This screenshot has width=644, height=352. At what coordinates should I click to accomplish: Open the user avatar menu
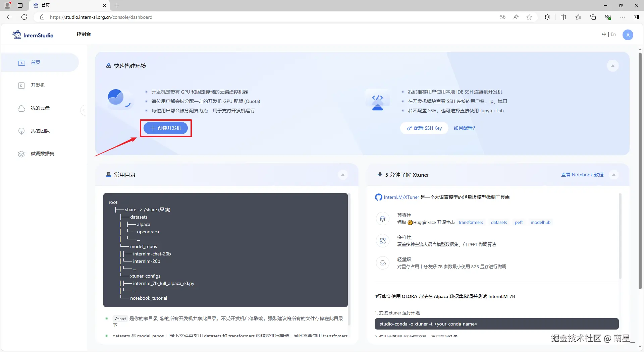628,35
